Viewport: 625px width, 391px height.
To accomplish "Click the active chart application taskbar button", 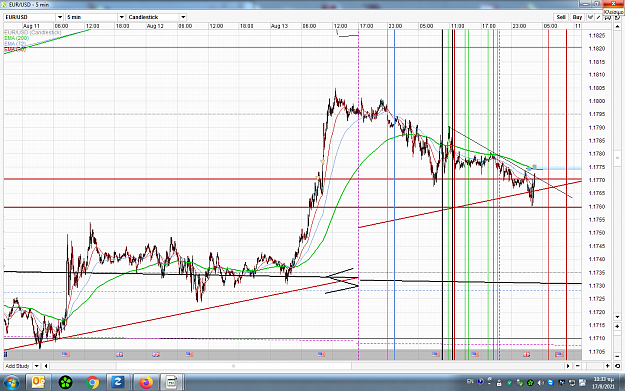I will 172,383.
